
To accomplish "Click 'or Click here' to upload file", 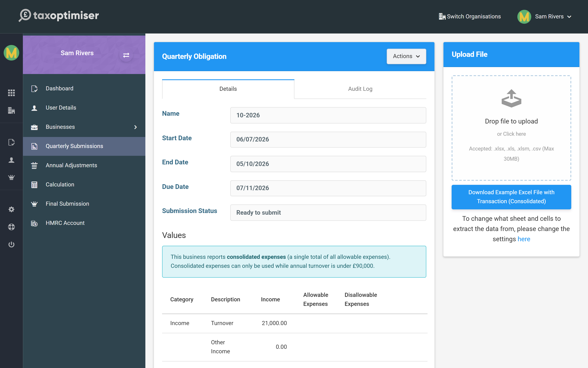I will coord(511,134).
